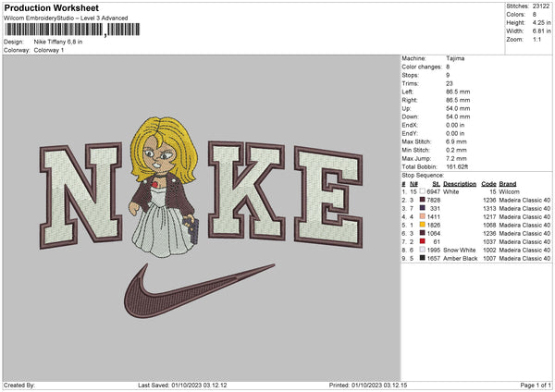Viewport: 555px width, 392px height.
Task: Click the white swatch in stop 1
Action: (x=423, y=191)
